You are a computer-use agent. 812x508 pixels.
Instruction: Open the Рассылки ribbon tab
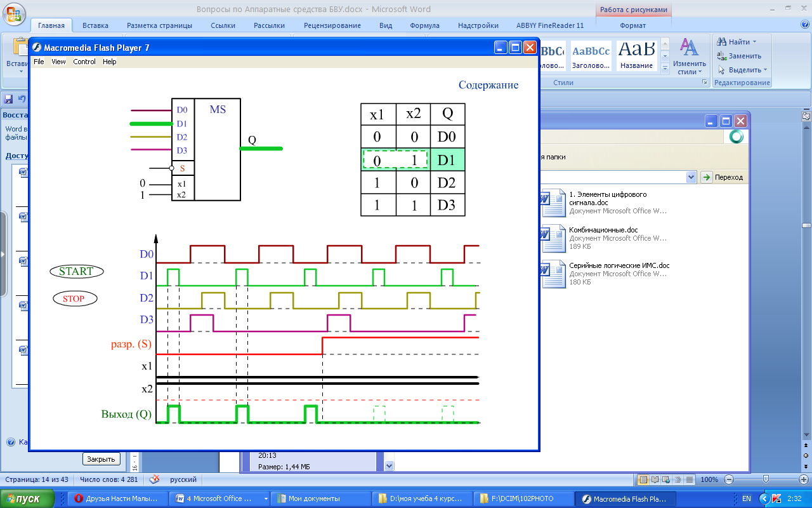click(269, 25)
